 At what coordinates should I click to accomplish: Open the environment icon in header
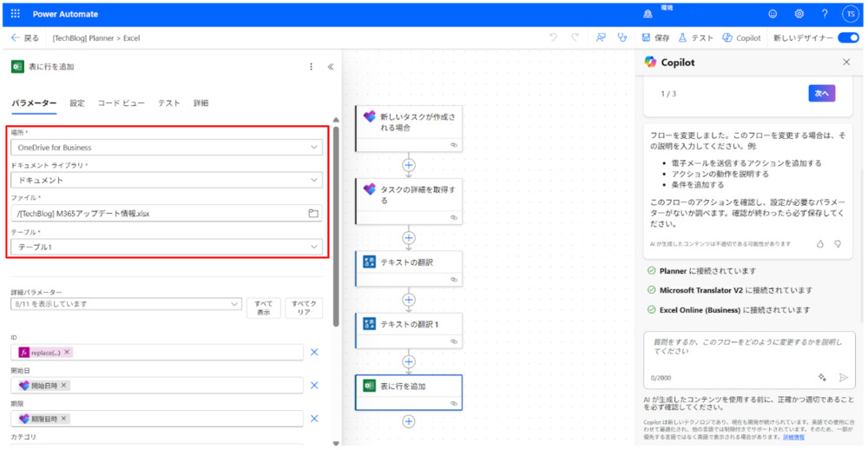(648, 15)
